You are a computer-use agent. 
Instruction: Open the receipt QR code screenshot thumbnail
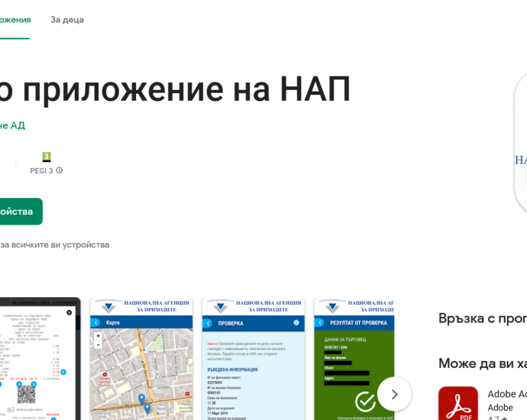[40, 358]
